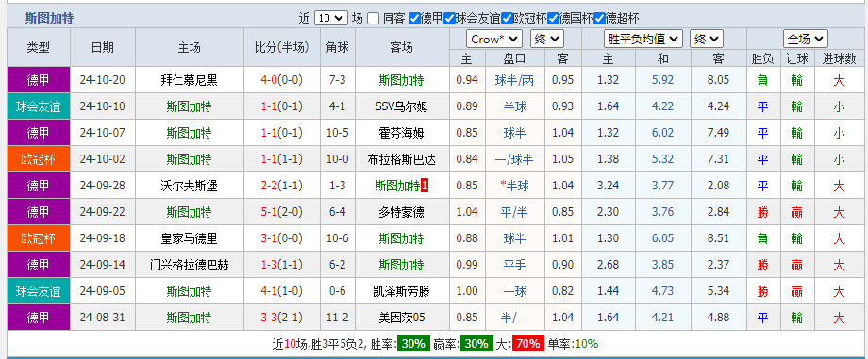This screenshot has width=868, height=359.
Task: Click the green 30% 胜率 badge
Action: 413,344
